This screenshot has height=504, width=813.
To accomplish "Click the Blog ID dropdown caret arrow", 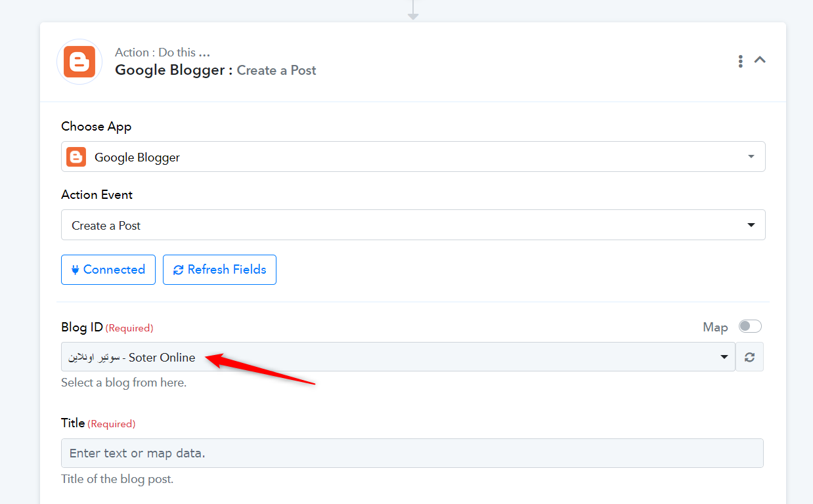I will coord(724,357).
